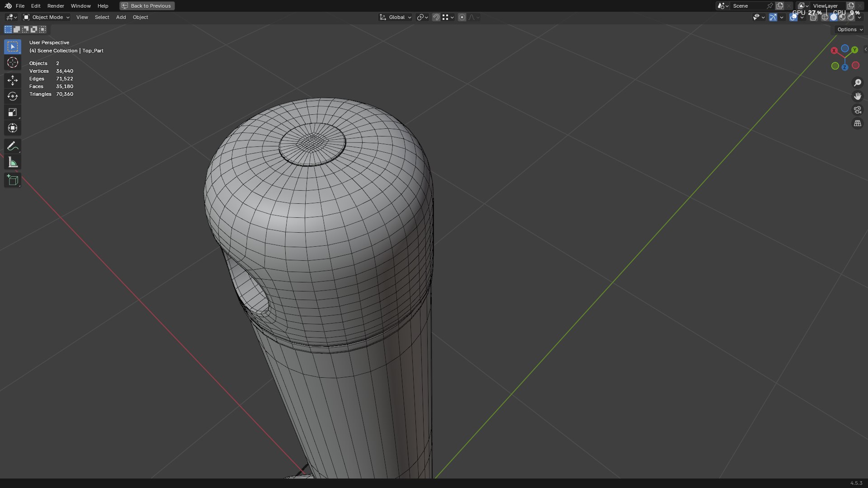868x488 pixels.
Task: Switch to material preview shading
Action: point(842,17)
